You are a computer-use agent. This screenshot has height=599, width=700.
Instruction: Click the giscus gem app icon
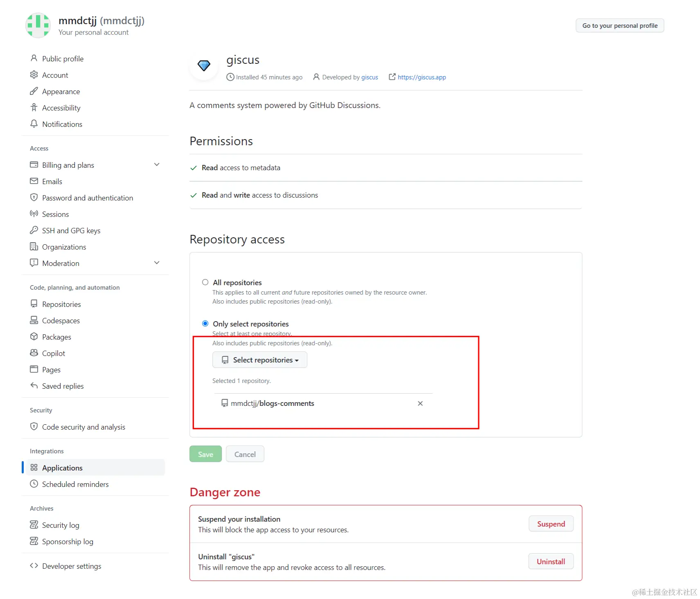tap(204, 65)
